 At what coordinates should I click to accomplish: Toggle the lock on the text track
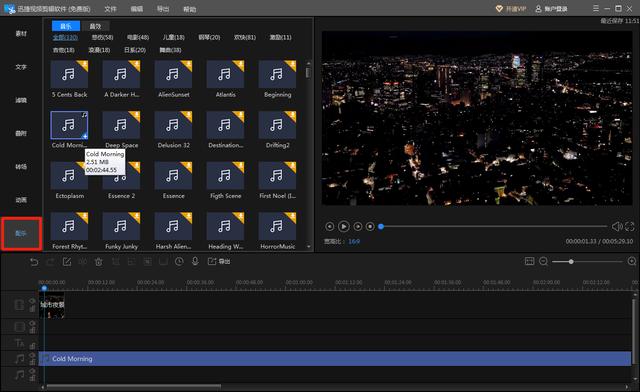[x=32, y=346]
